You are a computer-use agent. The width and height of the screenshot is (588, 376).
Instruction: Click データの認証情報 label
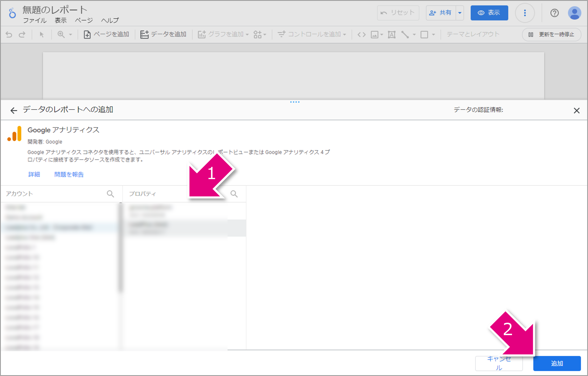click(x=478, y=110)
